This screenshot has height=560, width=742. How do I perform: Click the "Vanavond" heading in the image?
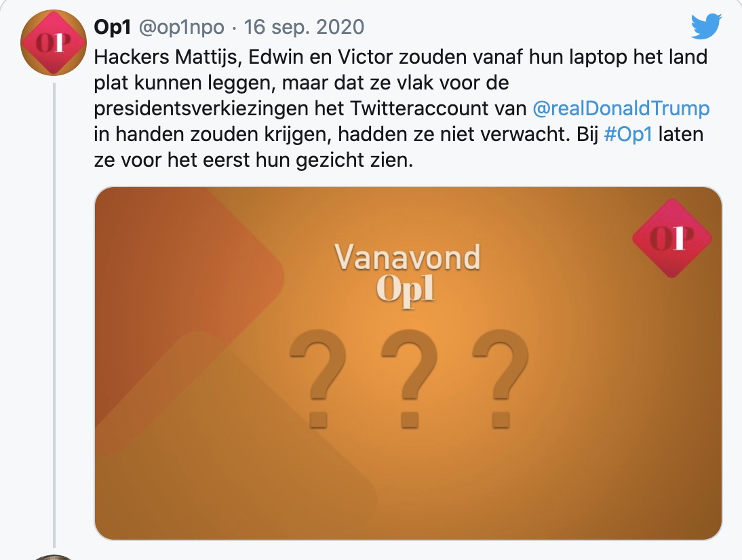point(408,258)
